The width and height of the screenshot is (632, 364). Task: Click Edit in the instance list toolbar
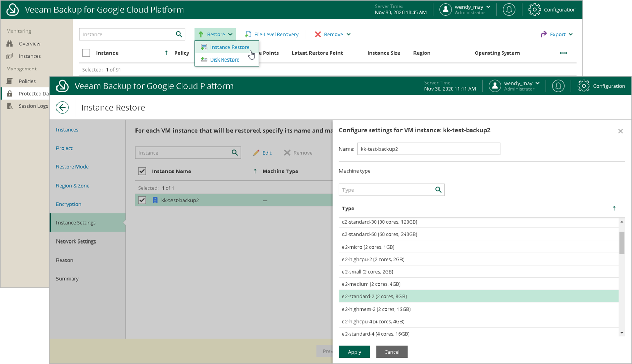click(262, 153)
